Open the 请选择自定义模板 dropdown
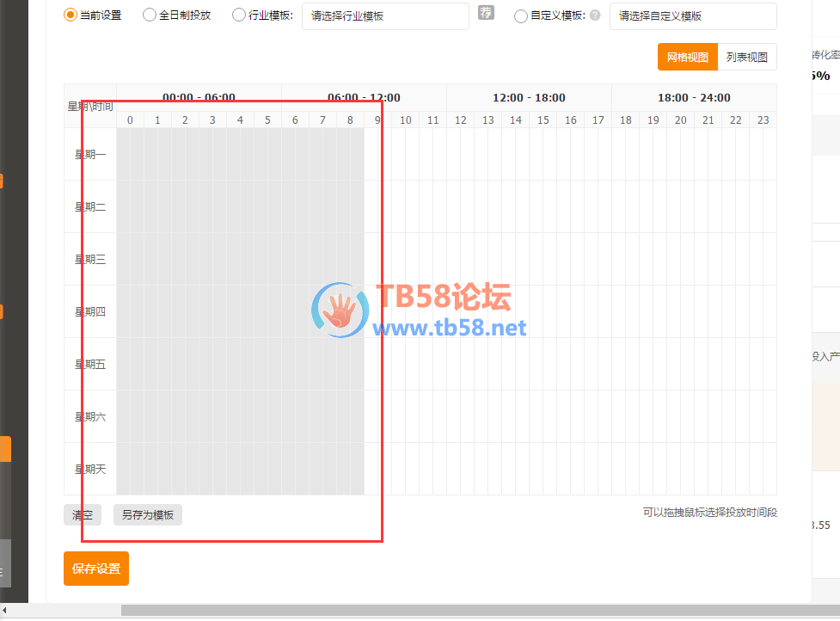The height and width of the screenshot is (621, 840). [692, 16]
